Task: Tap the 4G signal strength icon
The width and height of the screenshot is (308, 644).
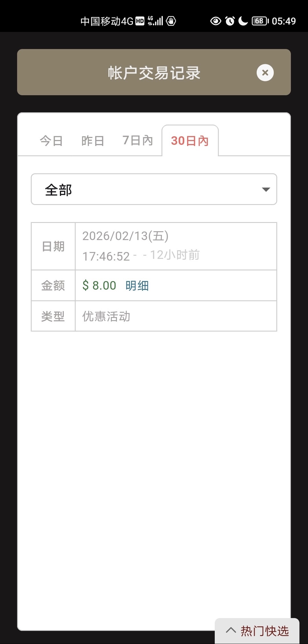Action: (x=155, y=21)
